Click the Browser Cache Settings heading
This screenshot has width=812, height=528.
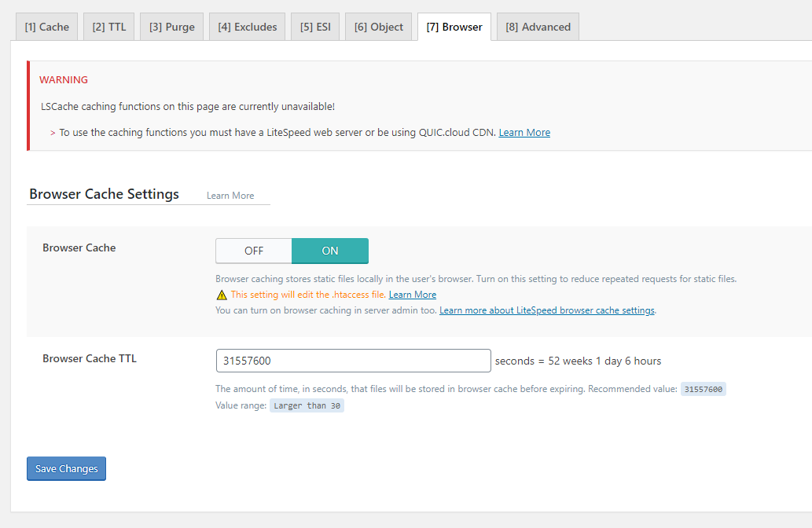tap(104, 194)
